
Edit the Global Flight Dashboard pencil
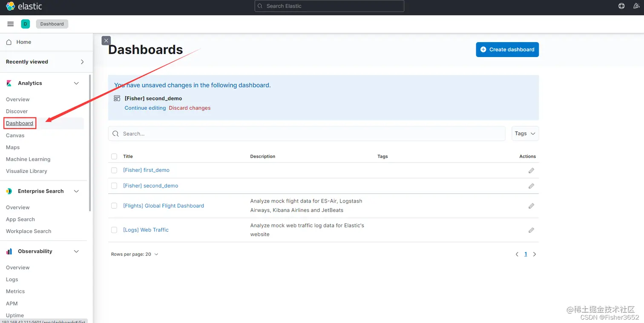(531, 206)
